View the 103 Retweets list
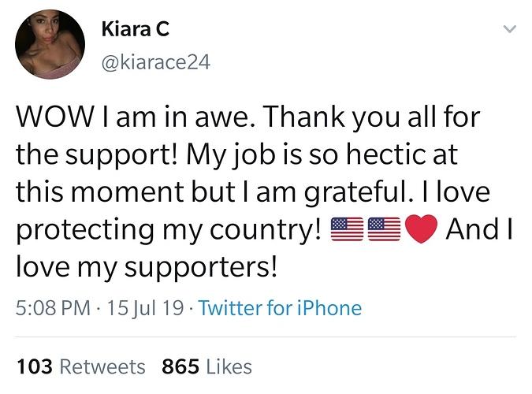Image resolution: width=532 pixels, height=394 pixels. (x=80, y=366)
